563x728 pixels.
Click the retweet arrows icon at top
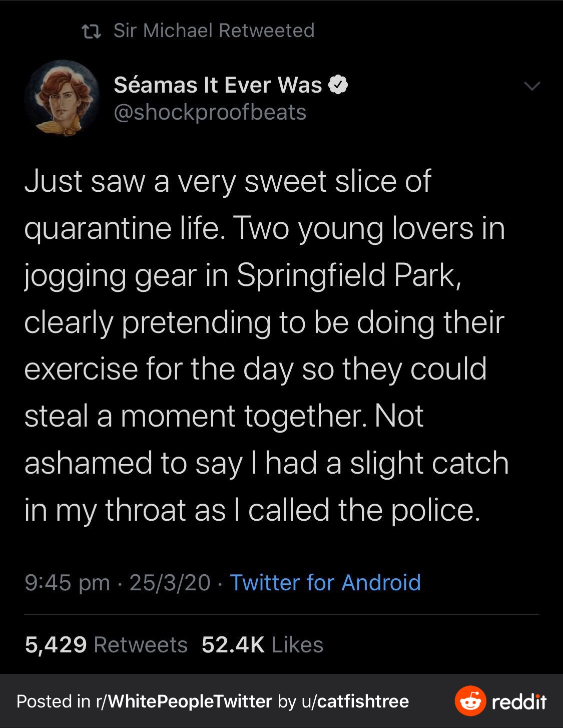[91, 32]
